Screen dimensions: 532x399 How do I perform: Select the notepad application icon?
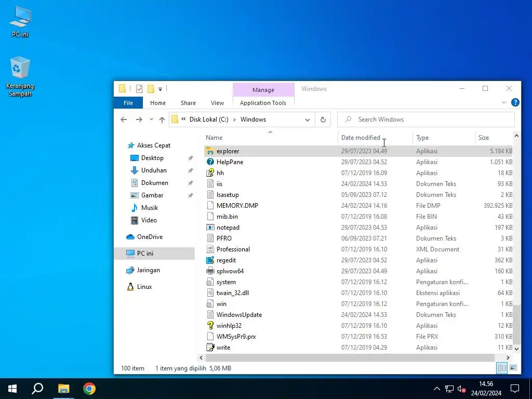point(210,228)
